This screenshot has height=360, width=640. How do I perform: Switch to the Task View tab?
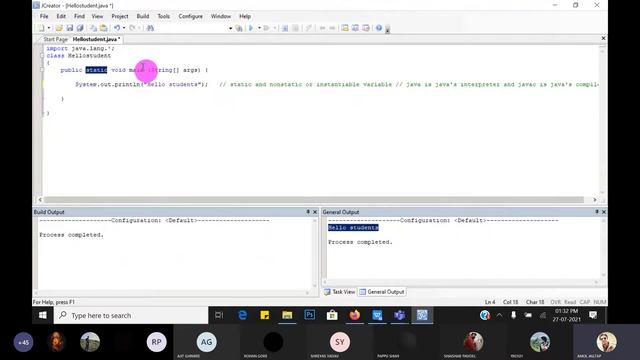pyautogui.click(x=340, y=292)
